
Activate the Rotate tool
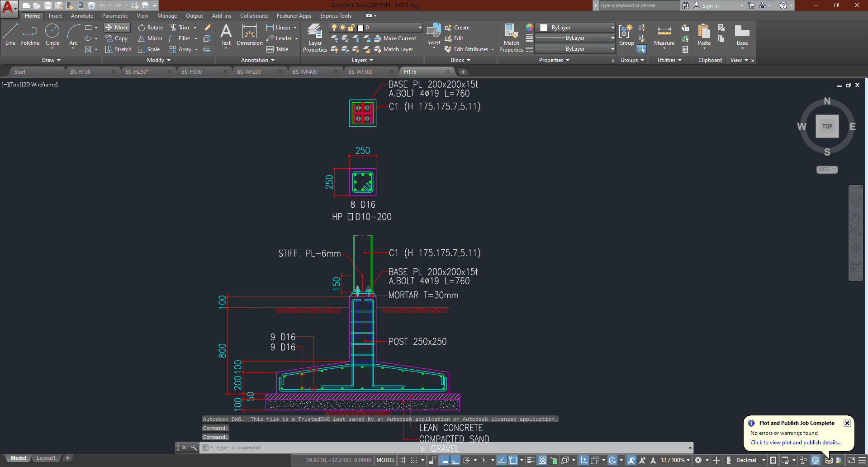pyautogui.click(x=151, y=28)
